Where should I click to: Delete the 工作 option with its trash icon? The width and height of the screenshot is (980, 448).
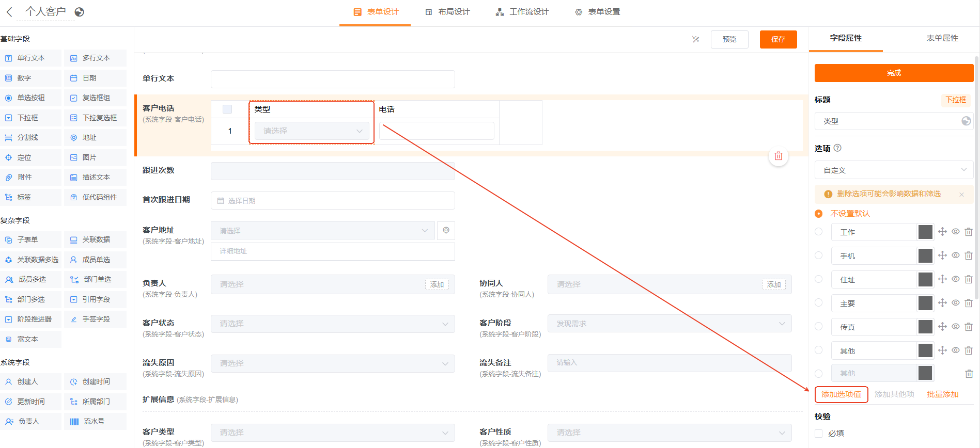point(969,232)
